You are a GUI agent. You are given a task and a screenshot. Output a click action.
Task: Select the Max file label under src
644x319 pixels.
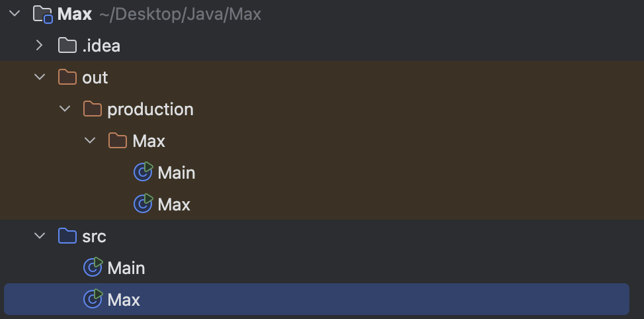click(124, 300)
